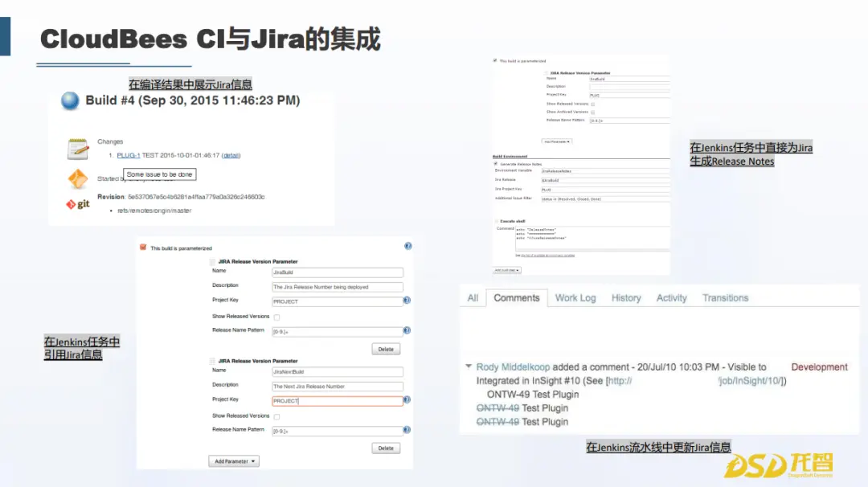Click Release Name Pattern field under JiraNextBuild parameter
The width and height of the screenshot is (868, 487).
click(338, 431)
